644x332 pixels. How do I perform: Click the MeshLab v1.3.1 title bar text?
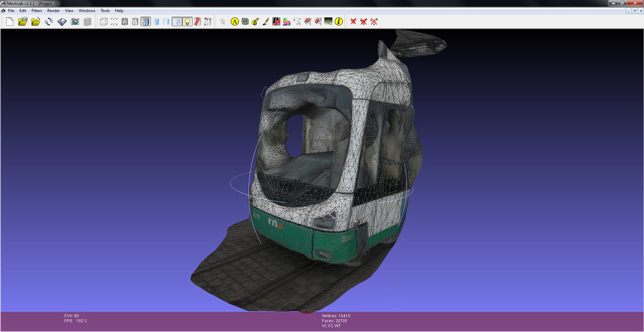32,3
